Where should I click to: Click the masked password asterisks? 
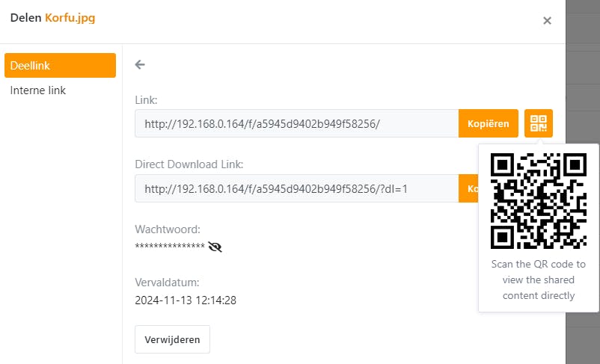point(170,247)
